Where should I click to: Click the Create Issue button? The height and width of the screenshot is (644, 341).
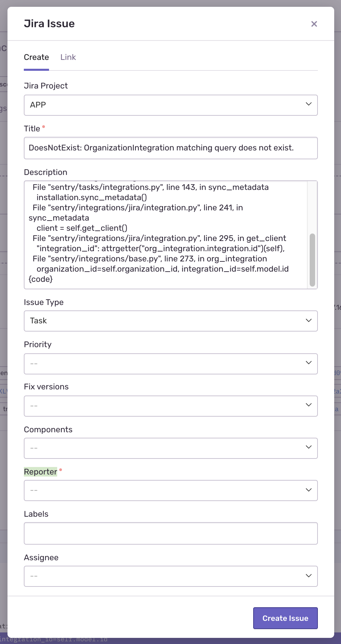(286, 618)
